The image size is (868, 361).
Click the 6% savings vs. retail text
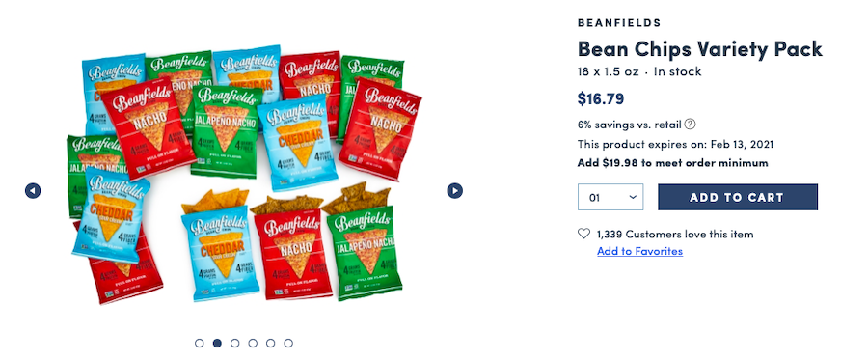630,124
